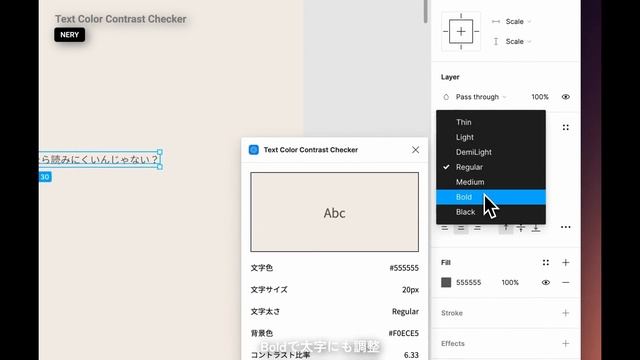
Task: Click the #F0ECE5 background value
Action: tap(403, 333)
